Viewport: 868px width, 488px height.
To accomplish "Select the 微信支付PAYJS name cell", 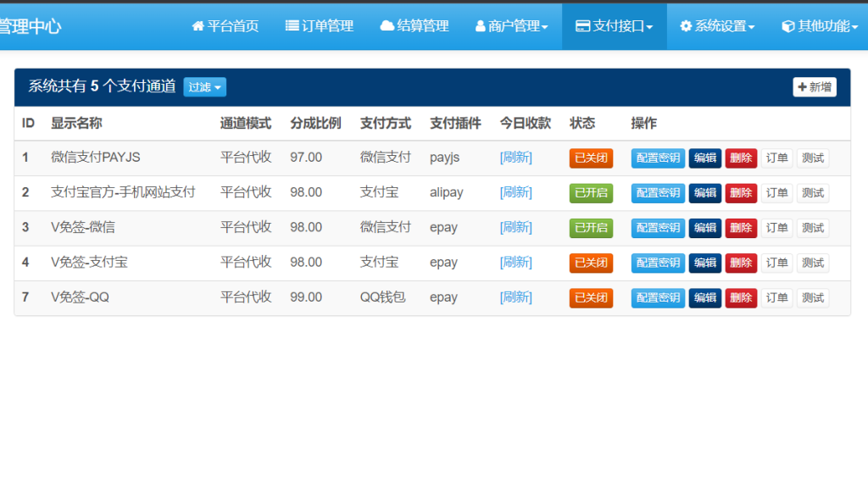I will [x=96, y=157].
